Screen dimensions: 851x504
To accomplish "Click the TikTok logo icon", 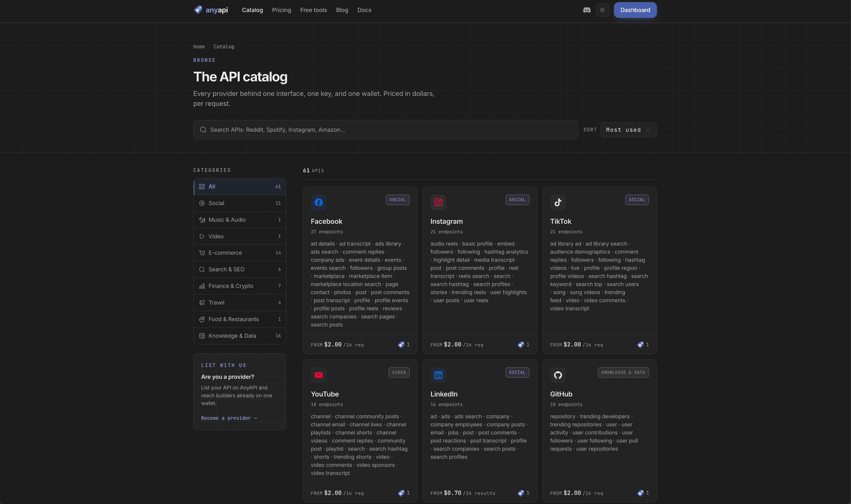I will [558, 203].
